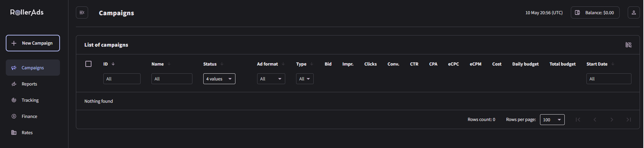Click the Balance button
This screenshot has width=644, height=148.
595,13
